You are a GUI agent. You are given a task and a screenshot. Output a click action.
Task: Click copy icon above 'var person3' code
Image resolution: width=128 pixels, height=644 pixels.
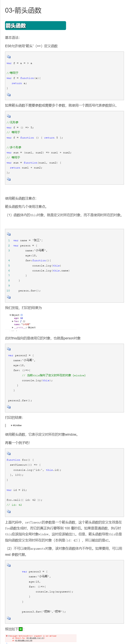click(x=9, y=565)
